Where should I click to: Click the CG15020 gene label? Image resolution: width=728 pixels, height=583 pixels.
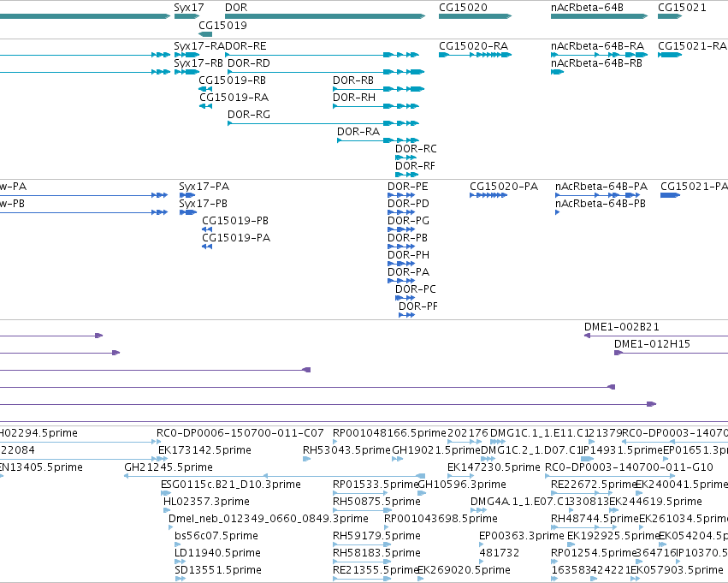coord(463,8)
